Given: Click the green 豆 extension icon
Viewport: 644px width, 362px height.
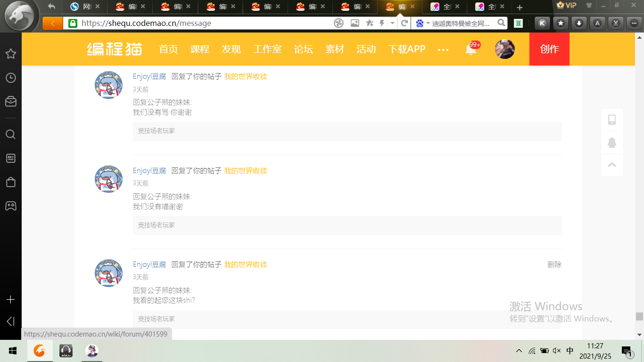Looking at the screenshot, I should (x=518, y=23).
